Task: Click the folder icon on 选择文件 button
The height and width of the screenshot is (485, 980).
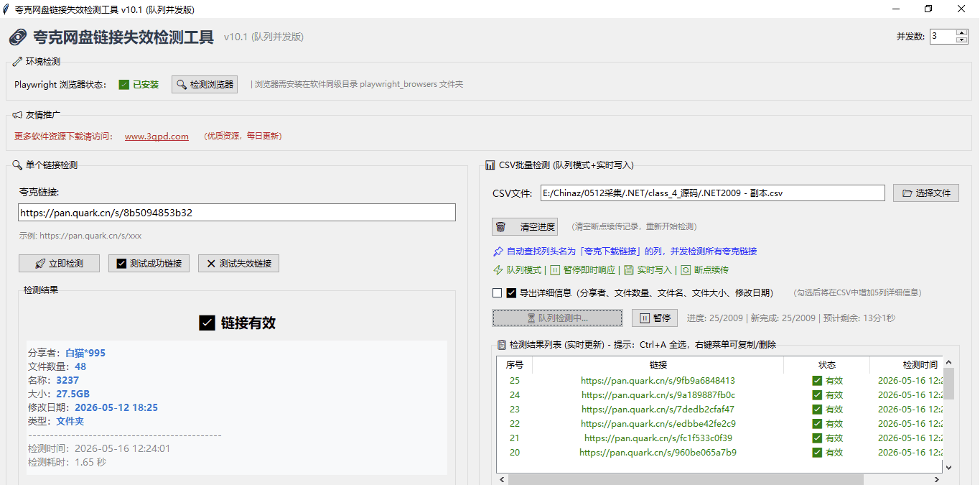Action: tap(907, 193)
